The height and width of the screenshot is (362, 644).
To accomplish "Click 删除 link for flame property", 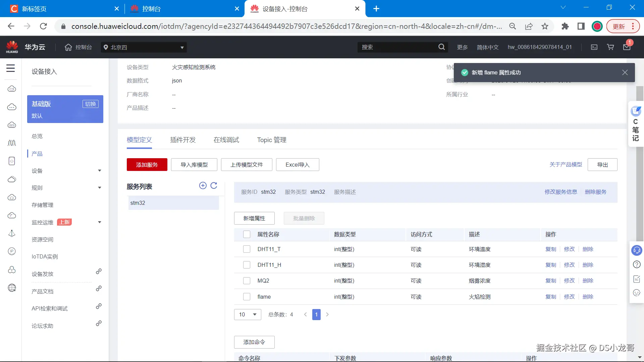I will pyautogui.click(x=588, y=297).
